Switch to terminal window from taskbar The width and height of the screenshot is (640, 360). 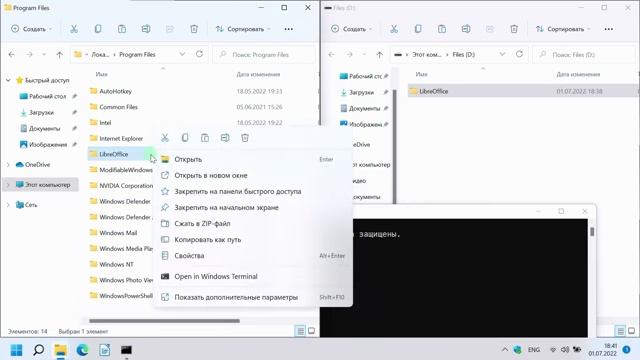(127, 350)
